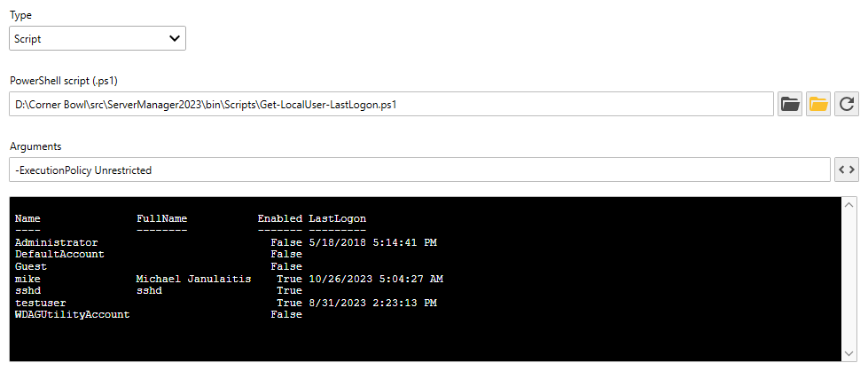This screenshot has height=371, width=868.
Task: Click into the PowerShell script path field
Action: (x=391, y=105)
